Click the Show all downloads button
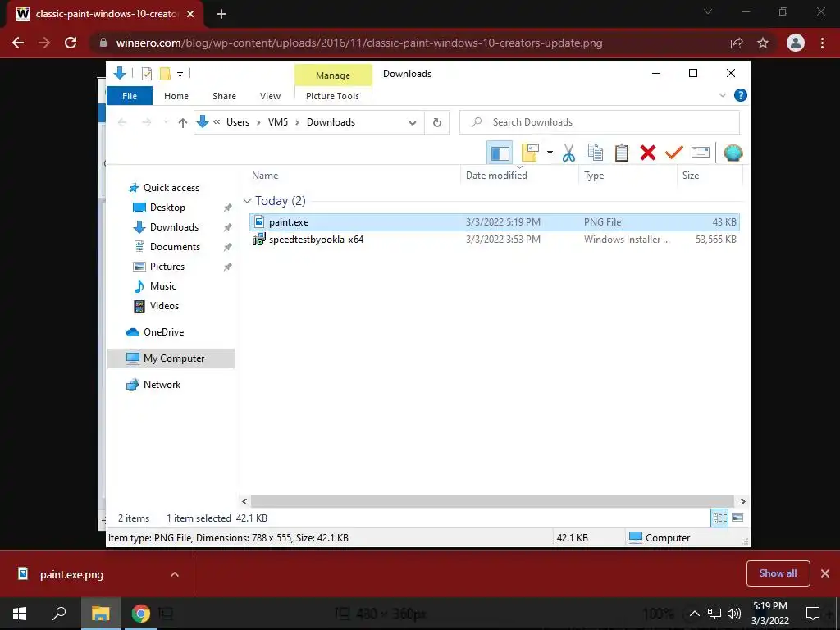Screen dimensions: 840x630 (x=778, y=573)
